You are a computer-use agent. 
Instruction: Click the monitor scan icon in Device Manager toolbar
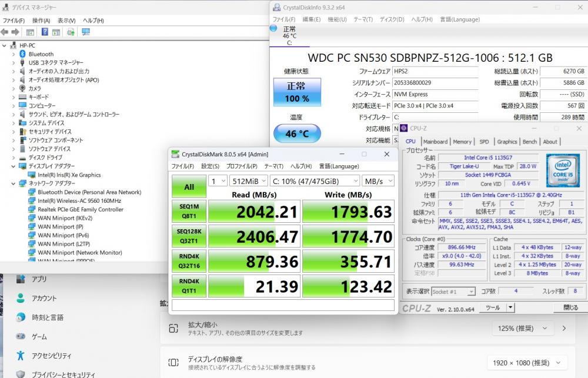click(x=86, y=32)
